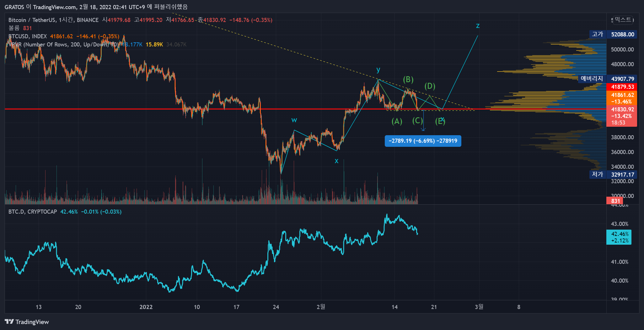Click the high price value 41995.20

[151, 20]
